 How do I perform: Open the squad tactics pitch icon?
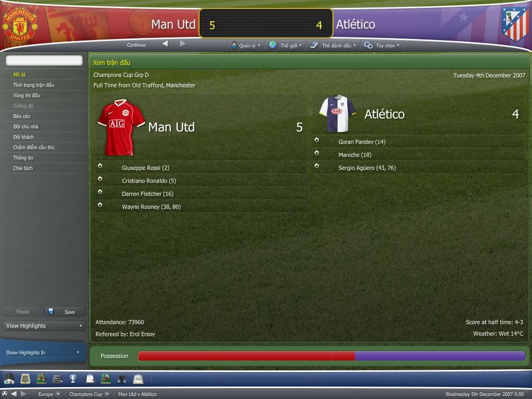(42, 379)
